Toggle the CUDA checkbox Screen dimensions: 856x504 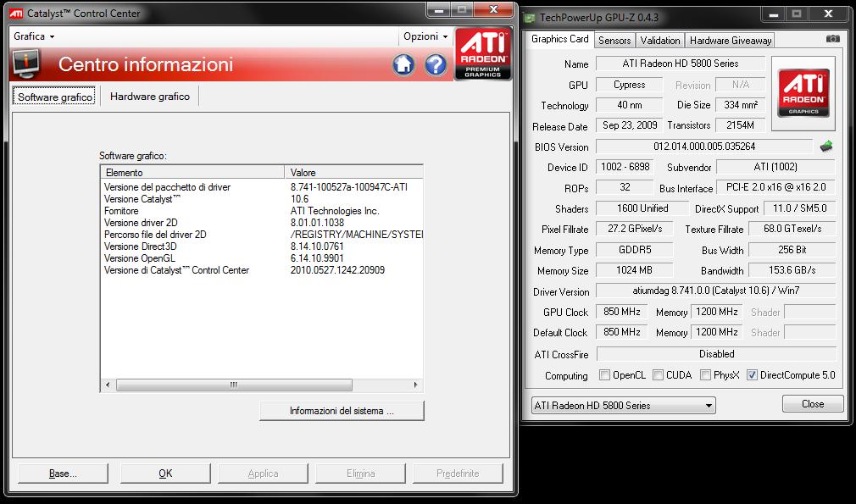pyautogui.click(x=658, y=374)
